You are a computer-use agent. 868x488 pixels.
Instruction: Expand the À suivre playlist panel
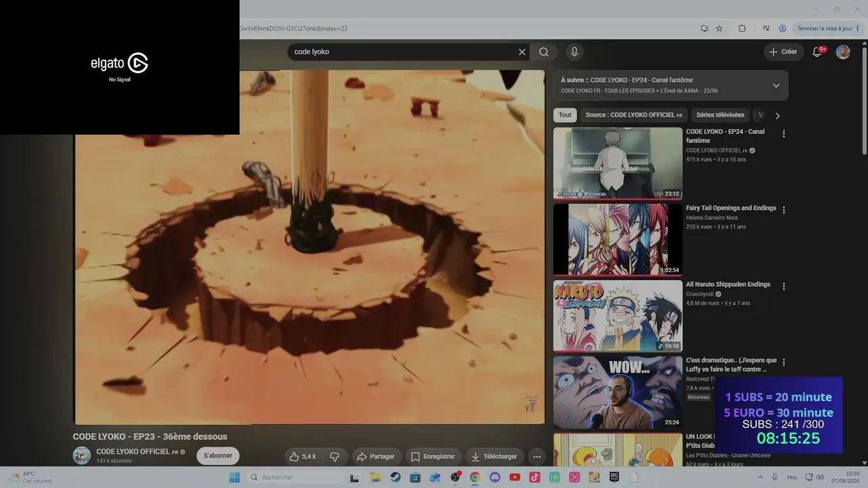776,85
